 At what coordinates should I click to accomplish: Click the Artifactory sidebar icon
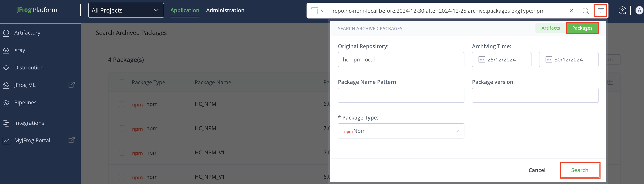click(x=6, y=33)
